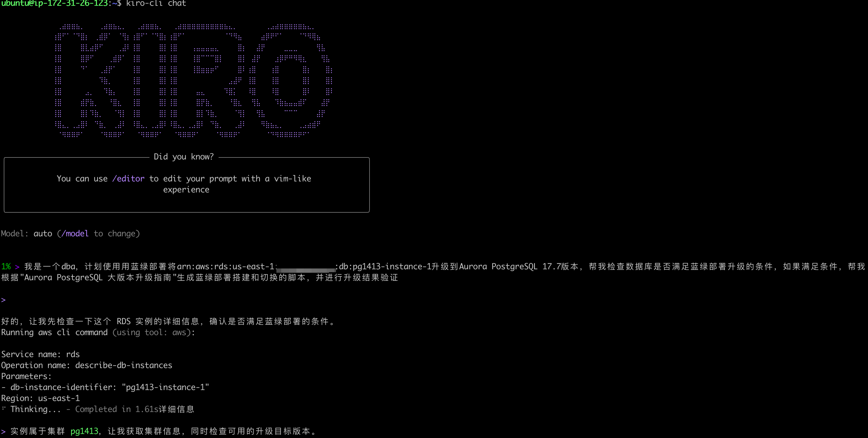Click the /model command text

pos(75,234)
